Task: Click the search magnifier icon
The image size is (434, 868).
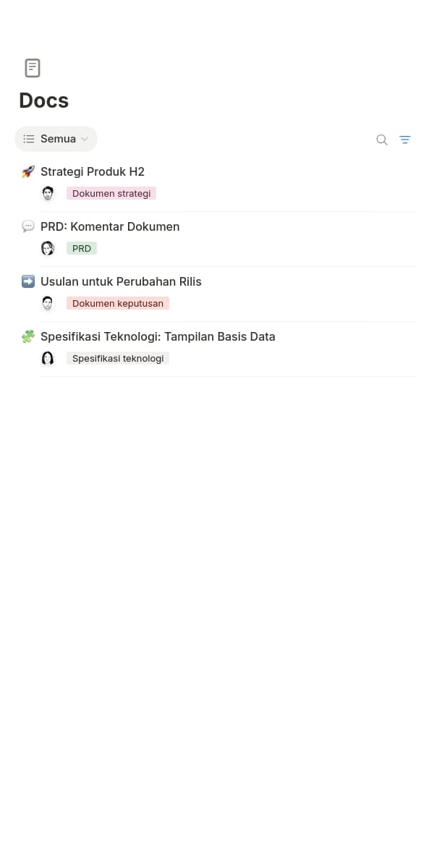Action: 382,140
